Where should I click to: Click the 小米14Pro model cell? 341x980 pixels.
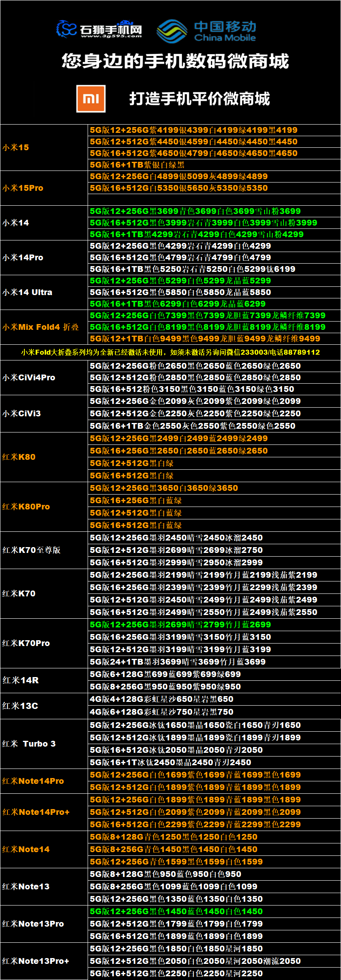click(x=44, y=257)
